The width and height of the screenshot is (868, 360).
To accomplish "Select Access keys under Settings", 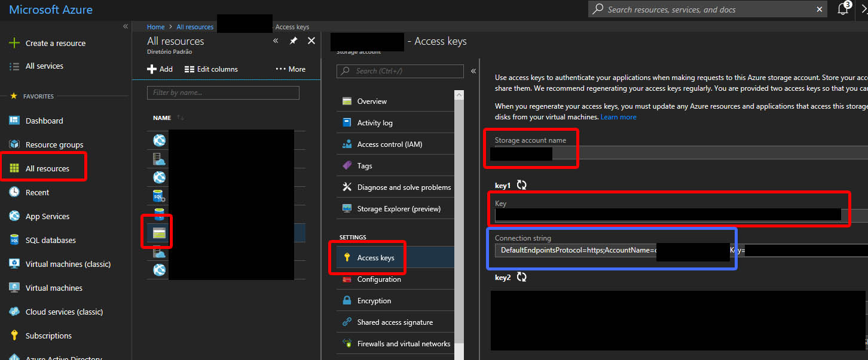I will coord(395,258).
